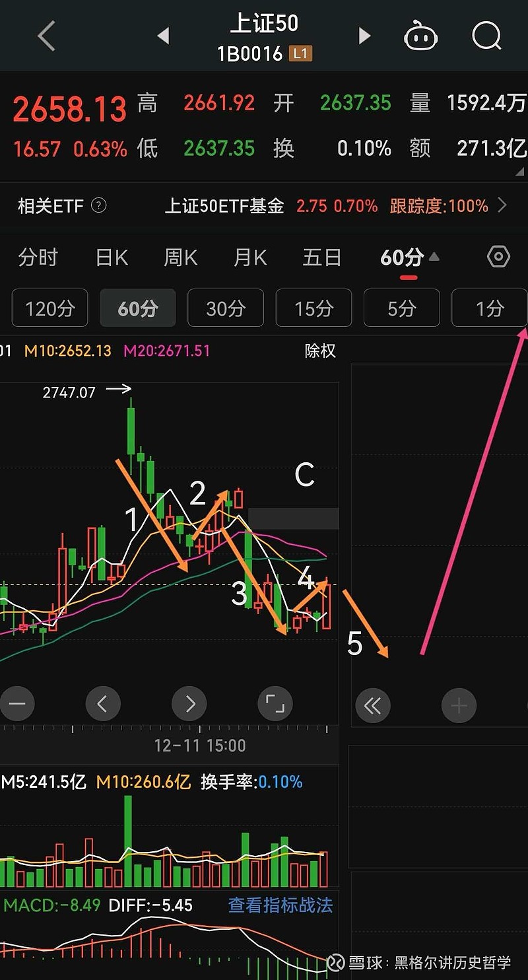The height and width of the screenshot is (980, 528).
Task: Tap the back arrow to exit stock page
Action: (45, 36)
